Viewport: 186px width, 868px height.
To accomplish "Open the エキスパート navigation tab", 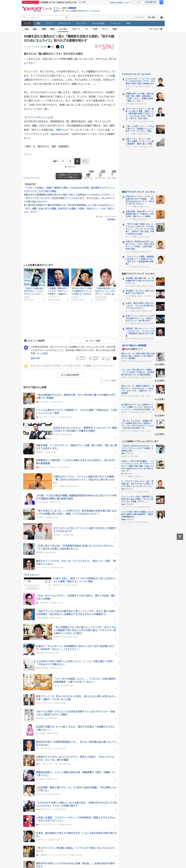I will pyautogui.click(x=64, y=24).
